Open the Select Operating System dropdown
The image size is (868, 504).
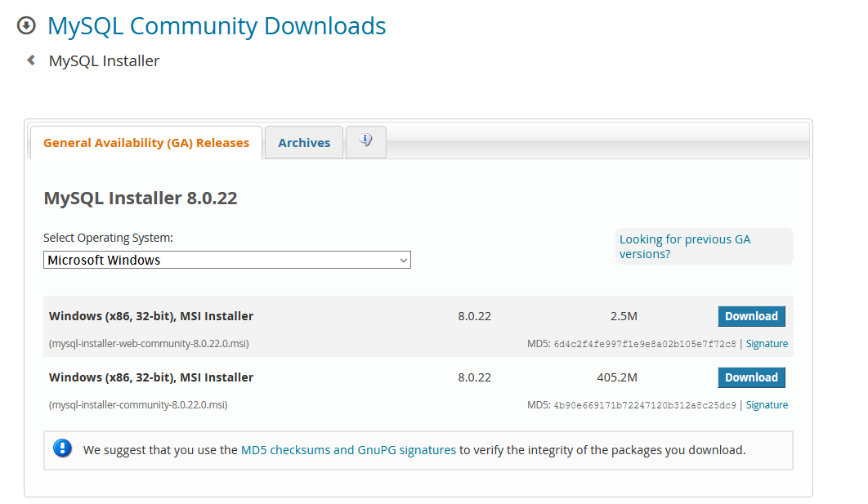(x=227, y=260)
